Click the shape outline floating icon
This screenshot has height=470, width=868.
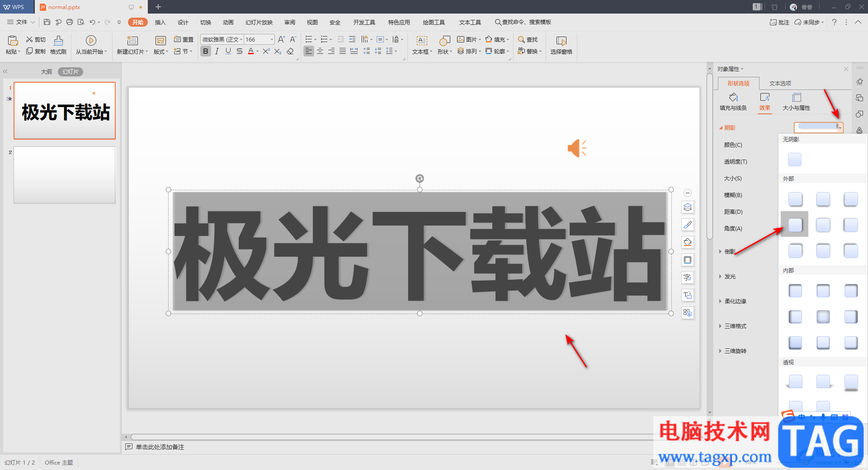(688, 260)
